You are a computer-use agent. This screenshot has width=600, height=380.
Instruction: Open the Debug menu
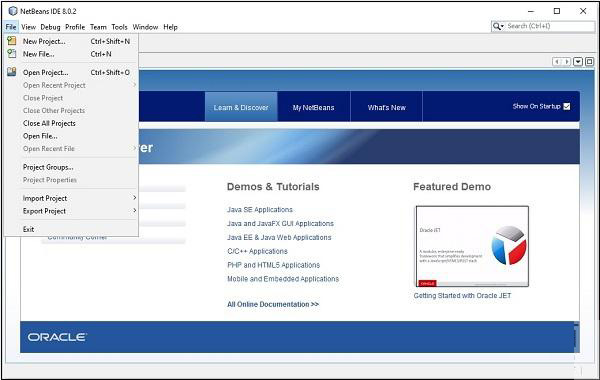click(51, 27)
